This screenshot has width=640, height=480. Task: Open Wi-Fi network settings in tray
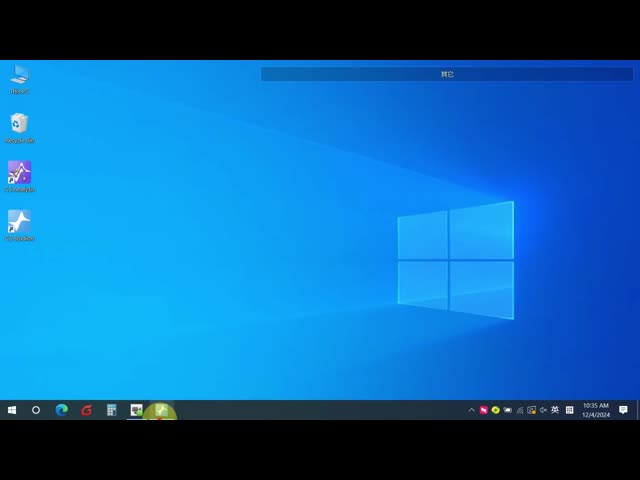pos(520,410)
